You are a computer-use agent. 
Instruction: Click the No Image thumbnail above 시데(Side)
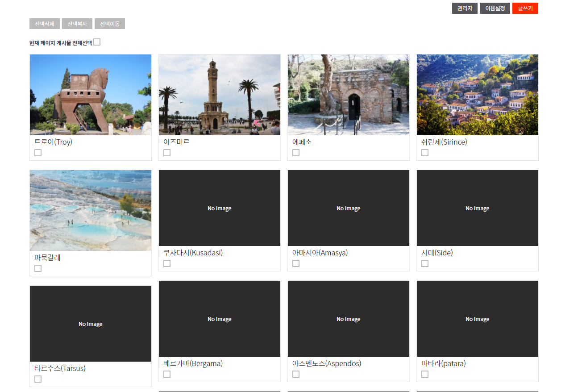(x=478, y=208)
